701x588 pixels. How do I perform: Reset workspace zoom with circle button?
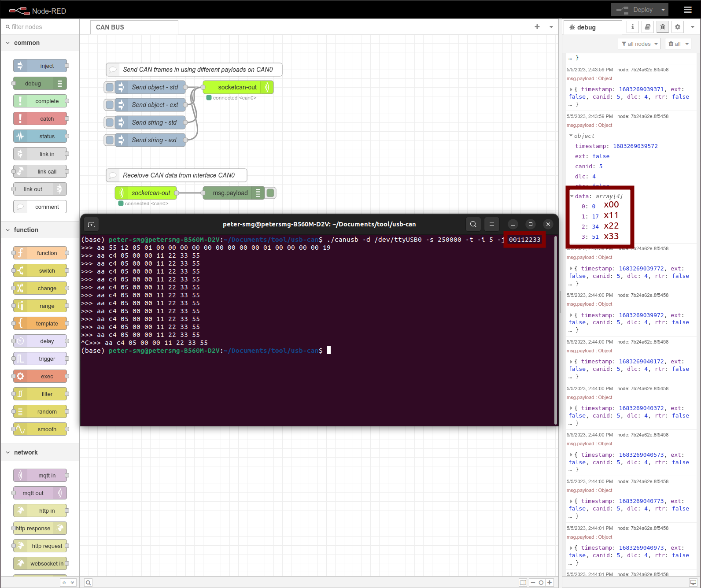(541, 582)
